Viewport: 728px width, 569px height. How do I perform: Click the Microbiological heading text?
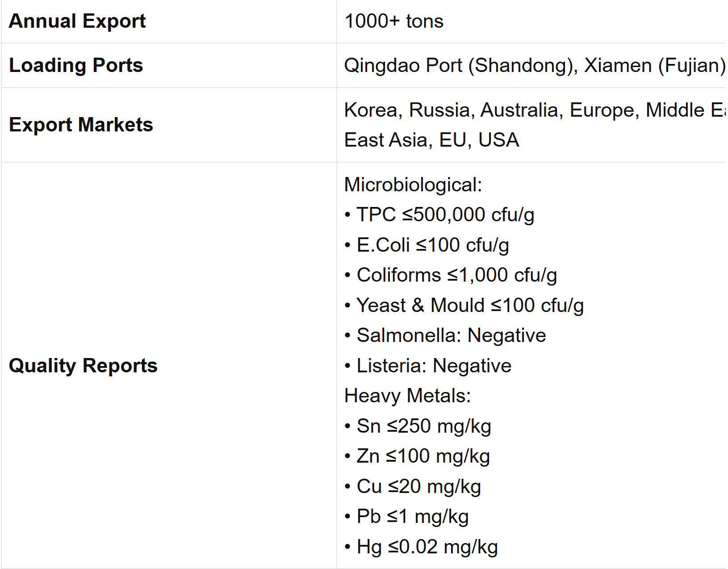pos(413,185)
